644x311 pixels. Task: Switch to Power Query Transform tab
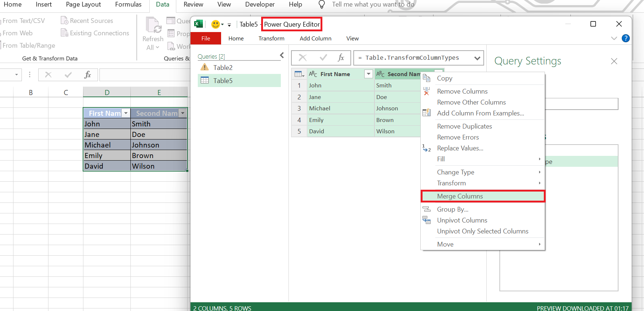tap(271, 38)
